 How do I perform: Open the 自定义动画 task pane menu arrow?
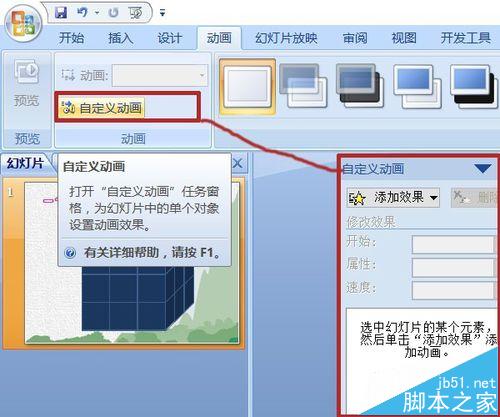click(x=483, y=168)
